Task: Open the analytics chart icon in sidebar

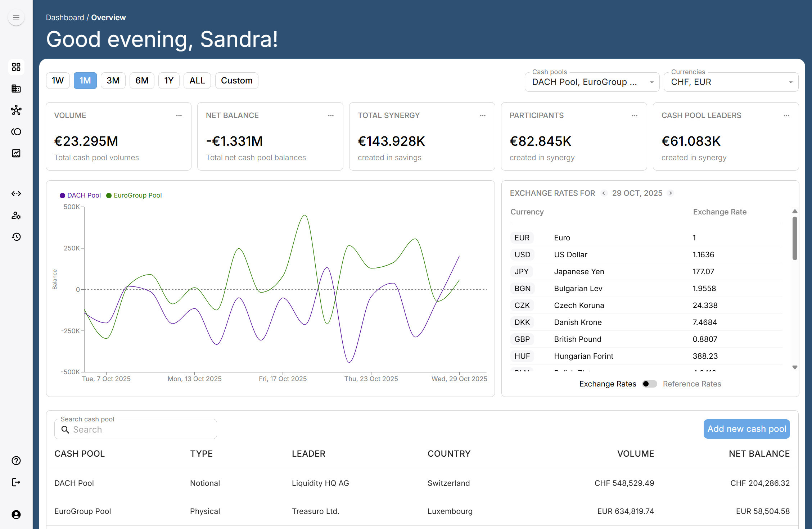Action: click(16, 153)
